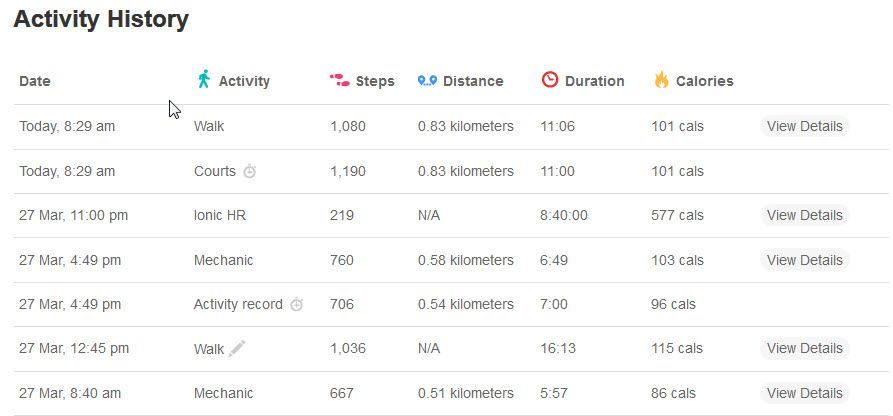This screenshot has width=893, height=416.
Task: Open details for the 4:49 pm Mechanic activity
Action: (x=804, y=260)
